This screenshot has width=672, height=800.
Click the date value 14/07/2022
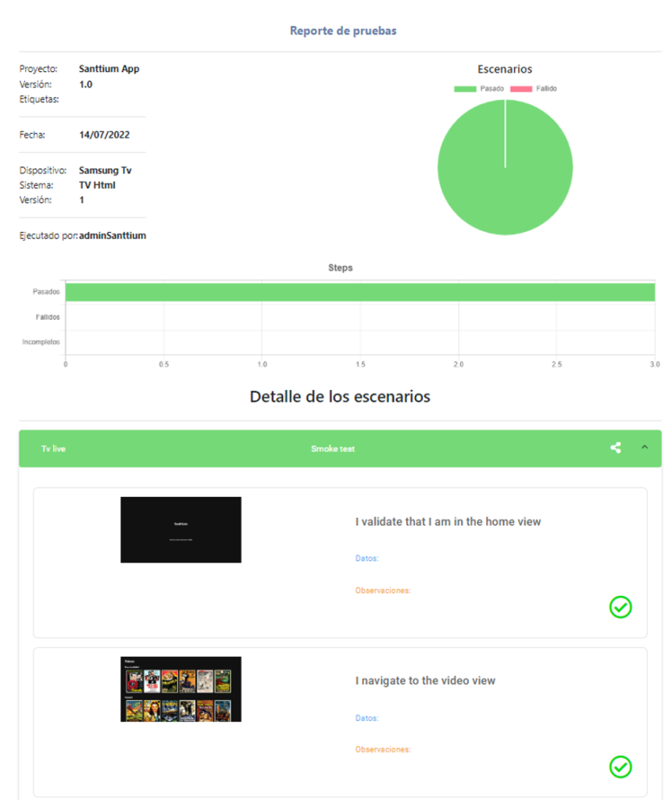104,134
